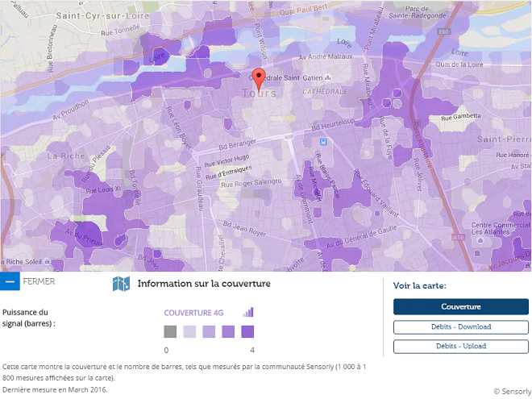
Task: Select the Couverture map view
Action: click(x=460, y=306)
